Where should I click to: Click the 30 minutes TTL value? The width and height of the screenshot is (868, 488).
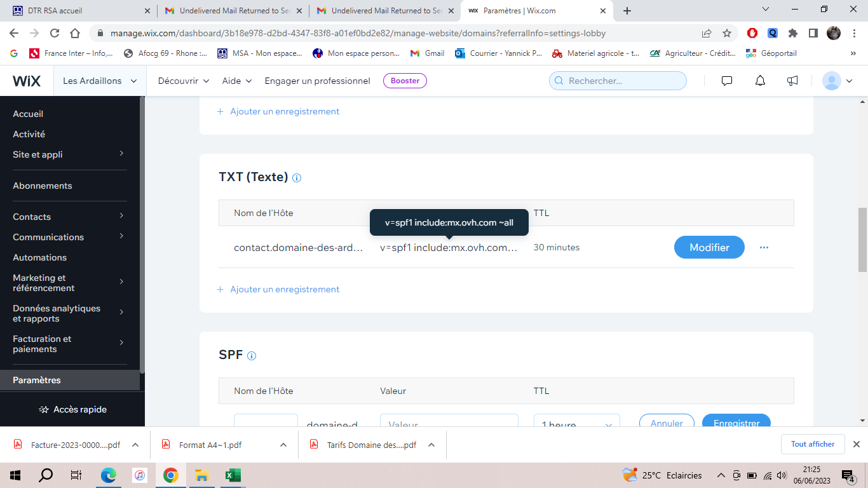pos(557,247)
